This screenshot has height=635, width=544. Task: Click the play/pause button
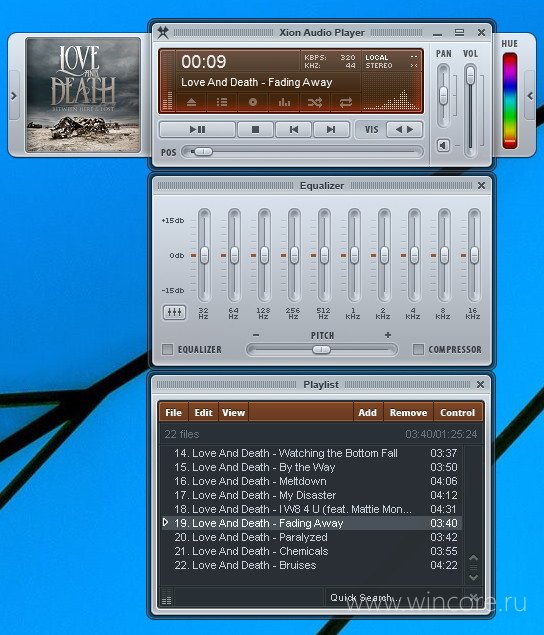197,130
